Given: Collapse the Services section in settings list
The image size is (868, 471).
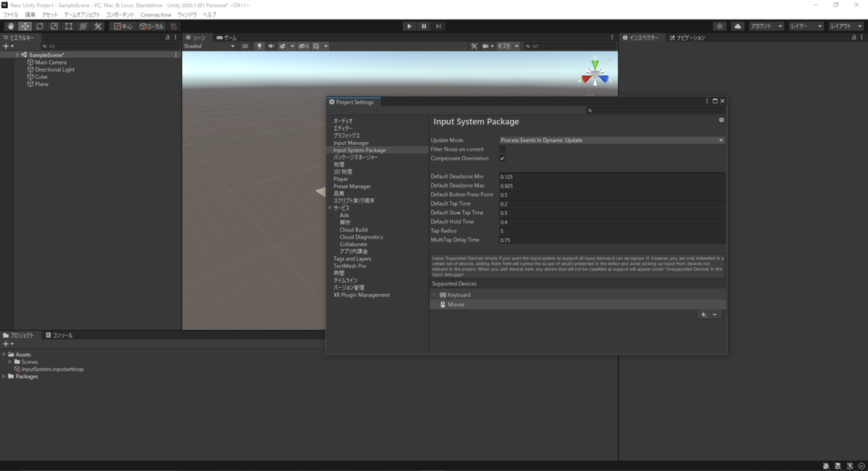Looking at the screenshot, I should [329, 208].
